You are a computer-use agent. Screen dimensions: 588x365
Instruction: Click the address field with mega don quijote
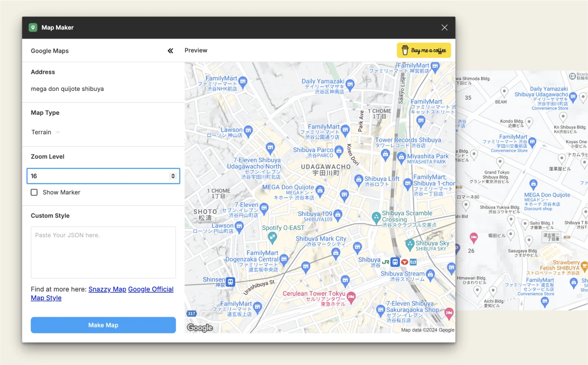pyautogui.click(x=103, y=89)
